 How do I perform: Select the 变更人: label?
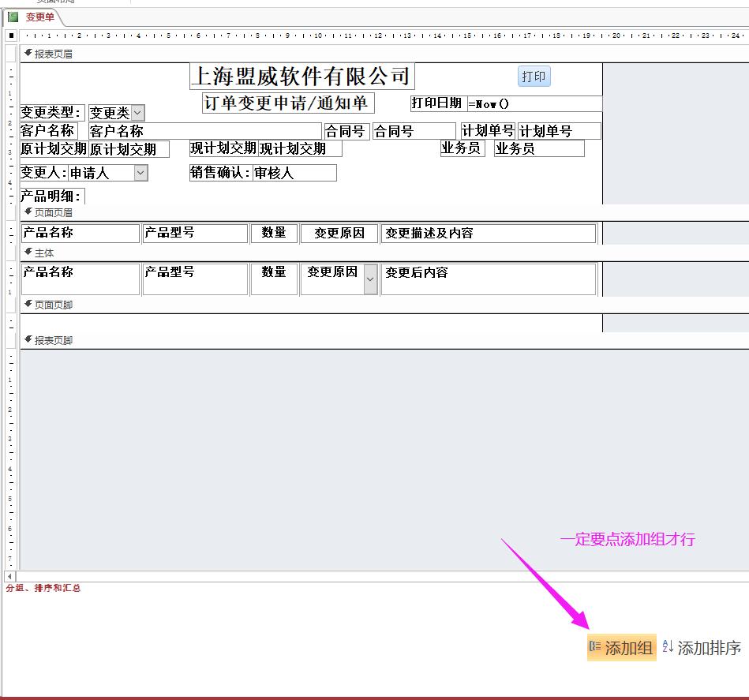pyautogui.click(x=44, y=172)
